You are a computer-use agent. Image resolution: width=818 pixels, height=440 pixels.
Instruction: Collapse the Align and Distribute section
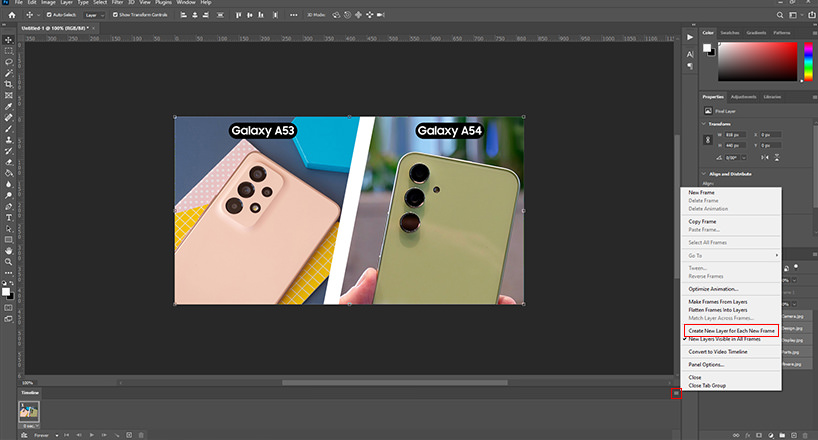click(704, 174)
